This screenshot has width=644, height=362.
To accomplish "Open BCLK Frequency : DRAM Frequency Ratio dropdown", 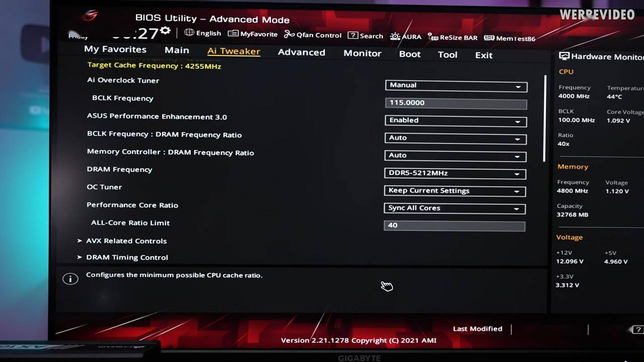I will click(455, 139).
